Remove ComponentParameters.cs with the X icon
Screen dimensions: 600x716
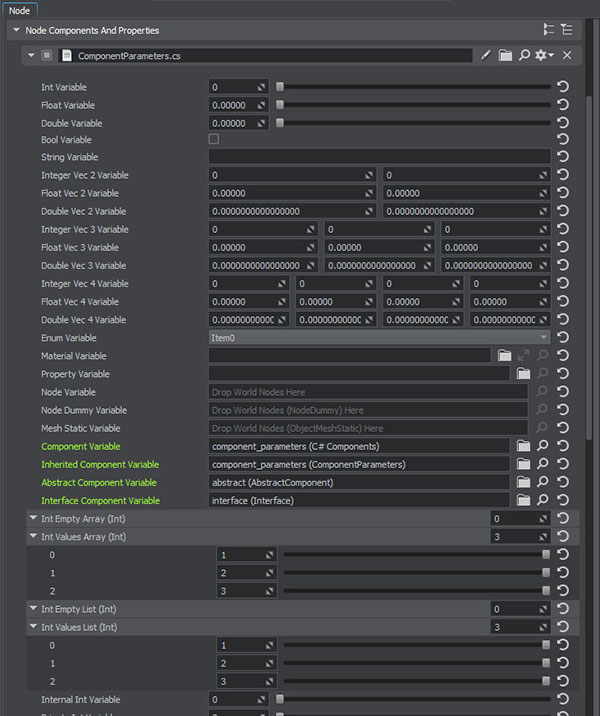pos(567,55)
